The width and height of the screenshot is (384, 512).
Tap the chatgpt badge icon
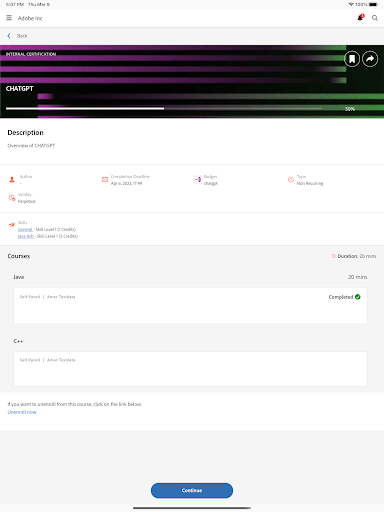coord(198,180)
